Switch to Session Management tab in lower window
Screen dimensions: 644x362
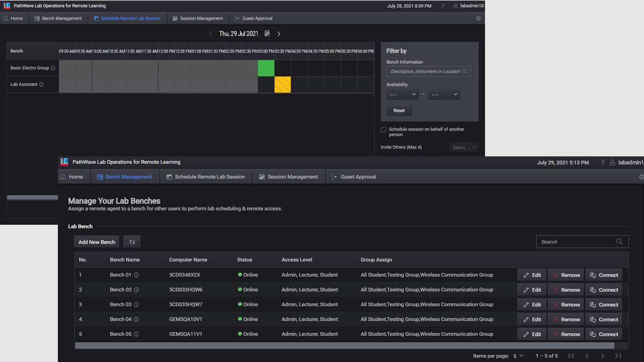coord(288,177)
